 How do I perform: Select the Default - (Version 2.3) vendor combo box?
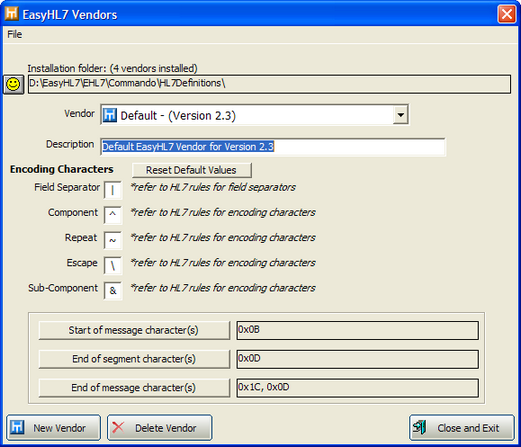[x=255, y=115]
